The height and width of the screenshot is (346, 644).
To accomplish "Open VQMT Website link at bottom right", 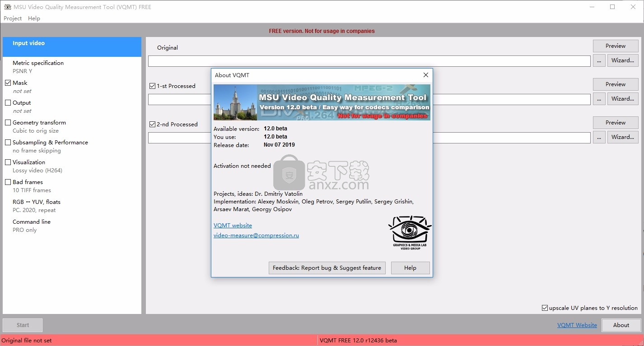I will click(x=577, y=325).
